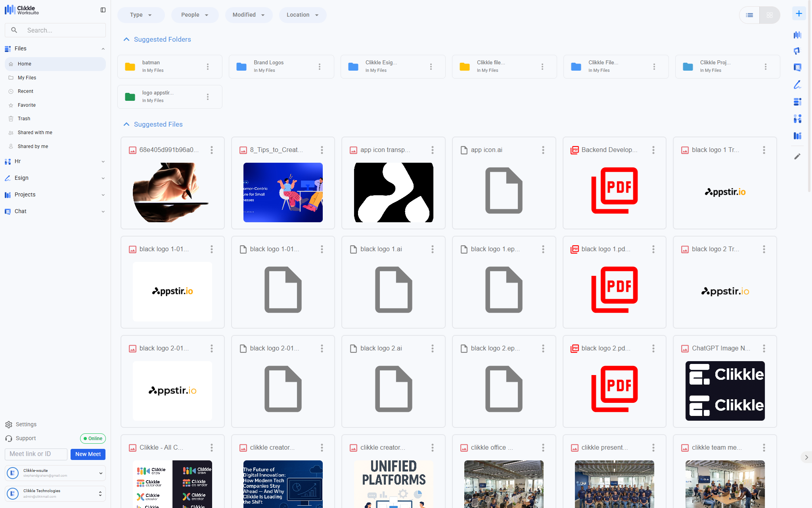The height and width of the screenshot is (508, 812).
Task: Click the blue plus add button
Action: pos(799,13)
